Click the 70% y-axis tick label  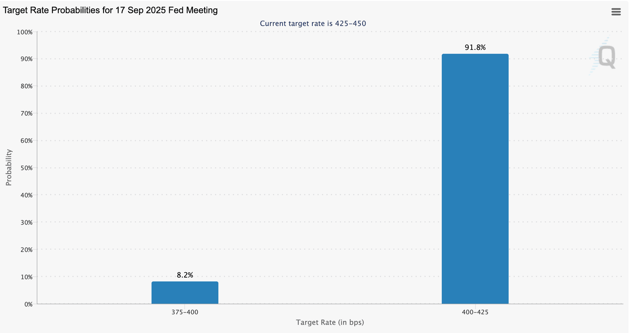(26, 114)
